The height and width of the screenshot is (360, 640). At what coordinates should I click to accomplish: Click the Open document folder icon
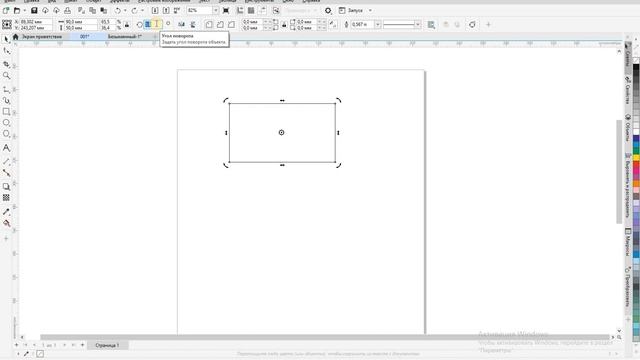click(x=17, y=10)
